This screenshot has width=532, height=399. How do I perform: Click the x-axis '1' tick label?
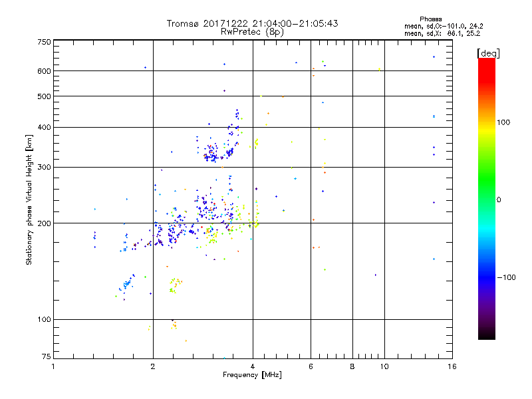pos(53,366)
